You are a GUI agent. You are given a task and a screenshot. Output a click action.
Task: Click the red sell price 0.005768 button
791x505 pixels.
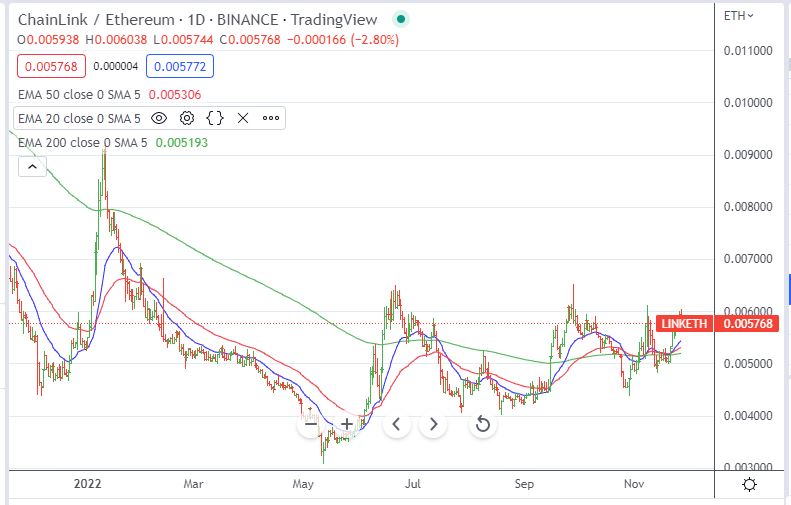(x=51, y=67)
